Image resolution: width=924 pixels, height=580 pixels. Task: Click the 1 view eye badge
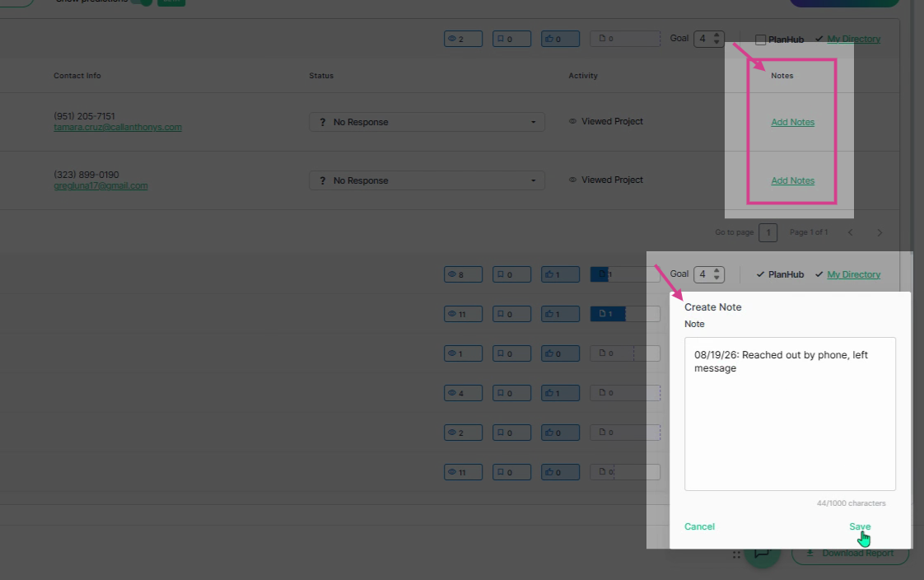pos(463,353)
